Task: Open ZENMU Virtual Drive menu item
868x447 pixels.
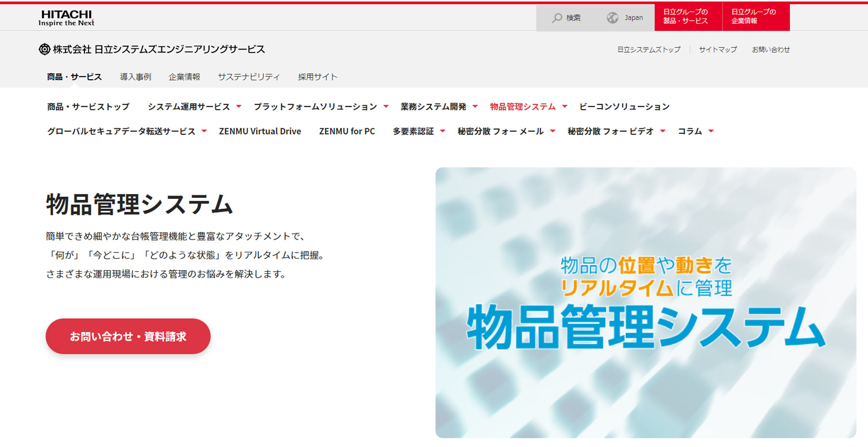Action: click(x=260, y=131)
